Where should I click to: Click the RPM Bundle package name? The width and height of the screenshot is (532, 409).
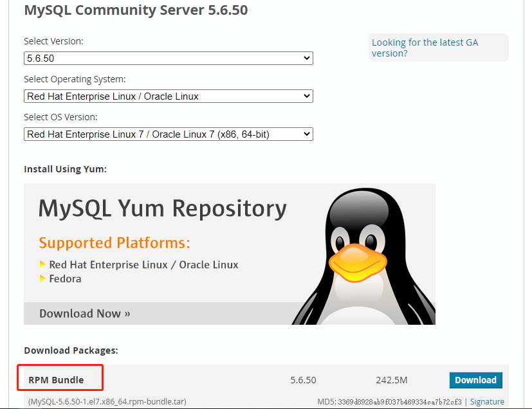pyautogui.click(x=56, y=380)
